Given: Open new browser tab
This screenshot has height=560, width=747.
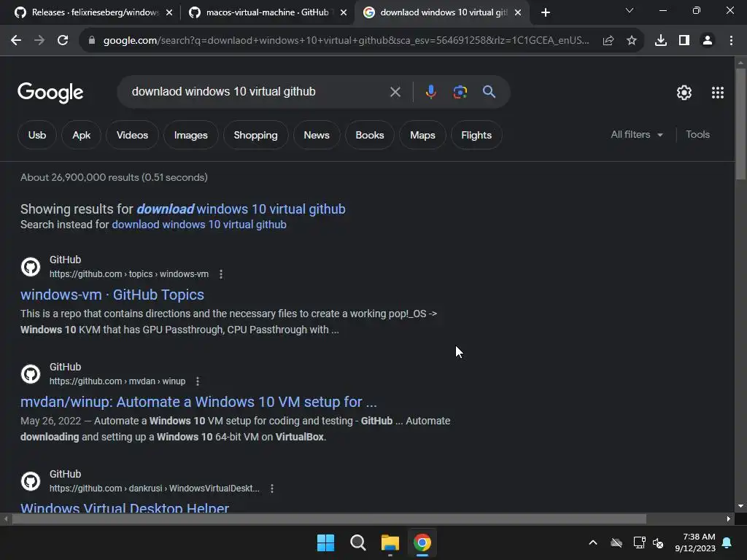Looking at the screenshot, I should coord(546,12).
